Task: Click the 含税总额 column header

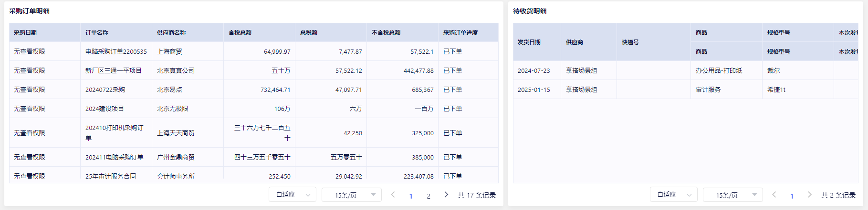Action: (x=240, y=33)
